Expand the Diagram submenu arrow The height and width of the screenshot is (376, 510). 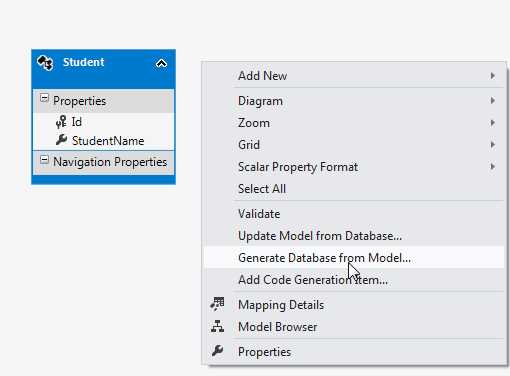[x=492, y=101]
